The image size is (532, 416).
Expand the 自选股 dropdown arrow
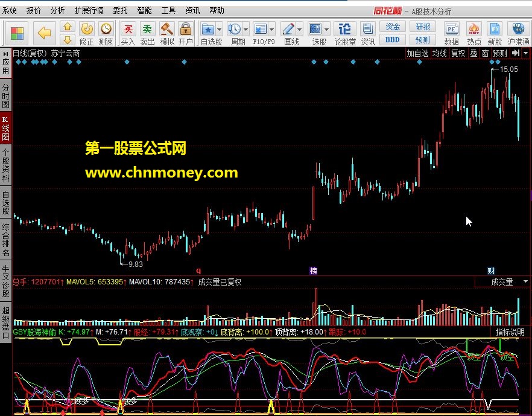point(219,30)
